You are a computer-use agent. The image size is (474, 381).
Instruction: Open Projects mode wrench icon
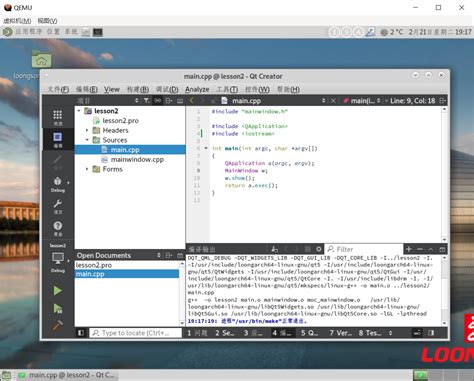[58, 206]
